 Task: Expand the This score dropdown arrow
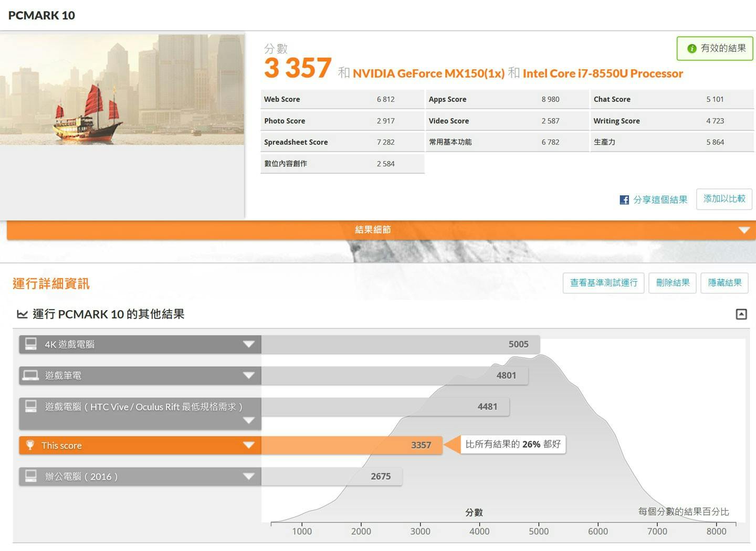coord(249,445)
